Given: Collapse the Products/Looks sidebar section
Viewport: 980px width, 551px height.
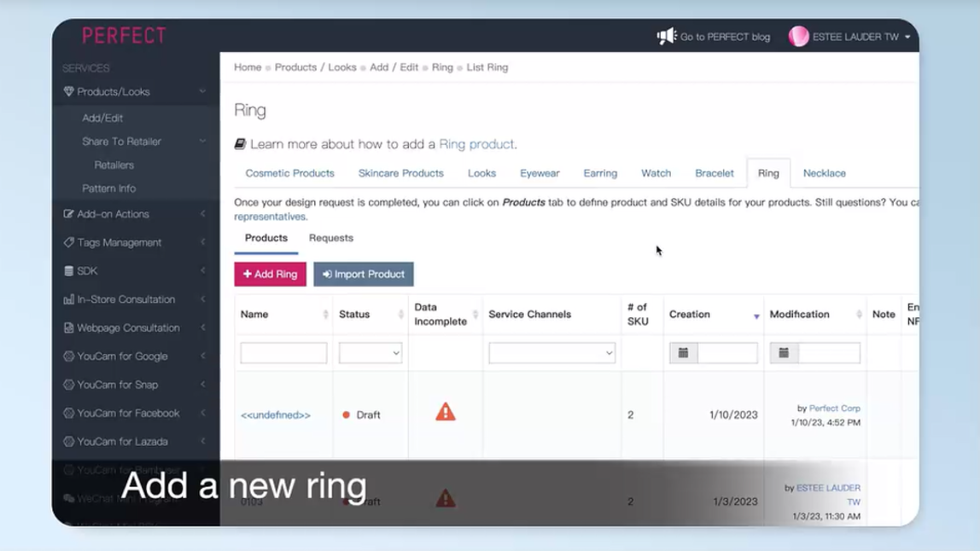Looking at the screenshot, I should (202, 91).
